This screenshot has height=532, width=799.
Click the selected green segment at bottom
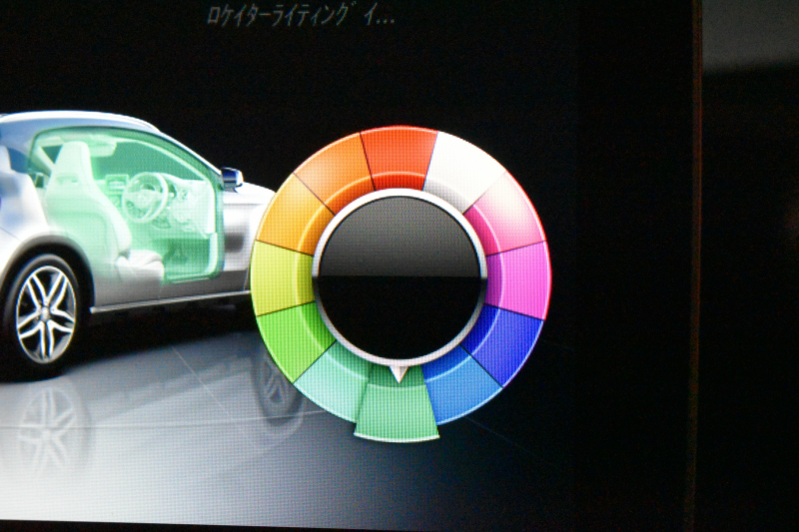click(x=398, y=411)
